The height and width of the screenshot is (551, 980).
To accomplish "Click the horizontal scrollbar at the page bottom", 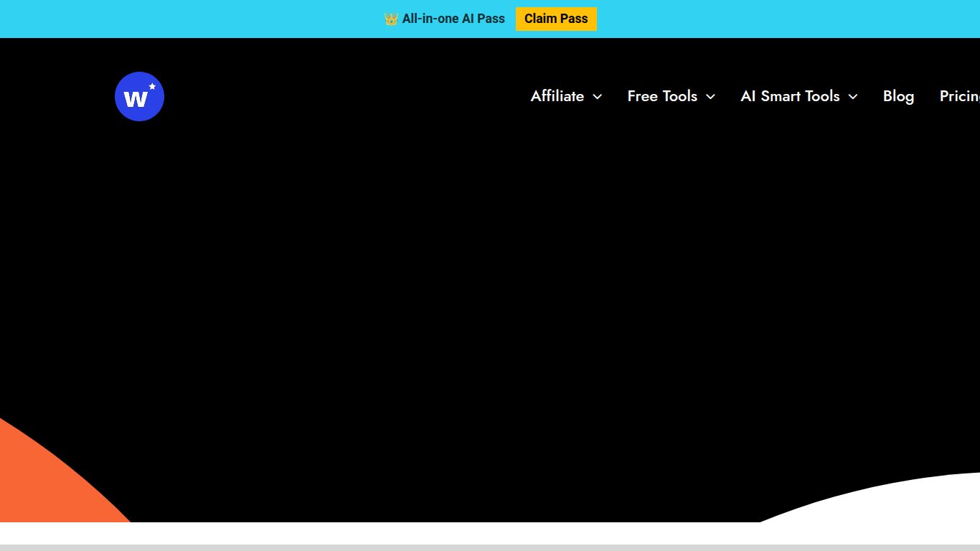I will click(490, 547).
